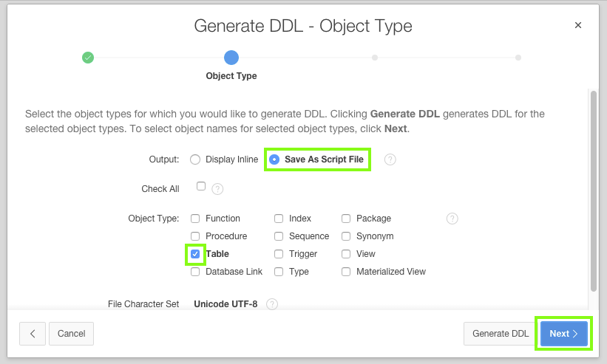Image resolution: width=607 pixels, height=364 pixels.
Task: Close the Generate DDL dialog
Action: [578, 25]
